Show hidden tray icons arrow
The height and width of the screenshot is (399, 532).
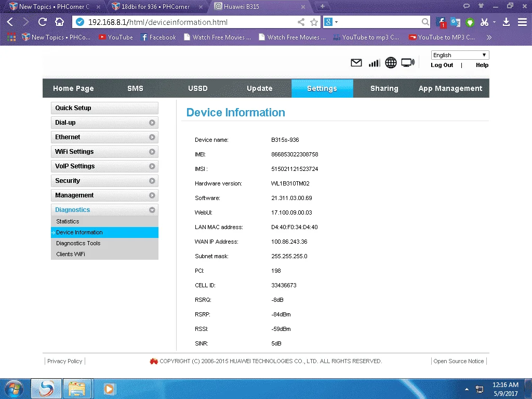click(x=467, y=389)
